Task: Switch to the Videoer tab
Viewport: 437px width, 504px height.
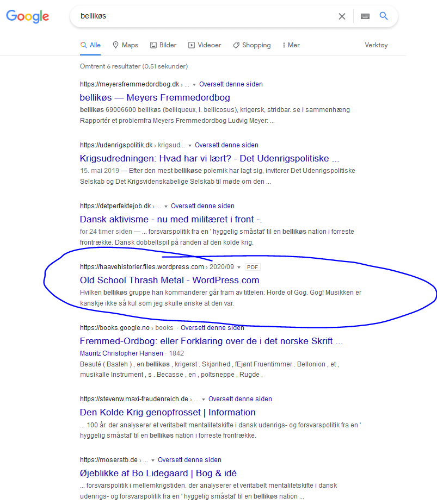Action: coord(205,45)
